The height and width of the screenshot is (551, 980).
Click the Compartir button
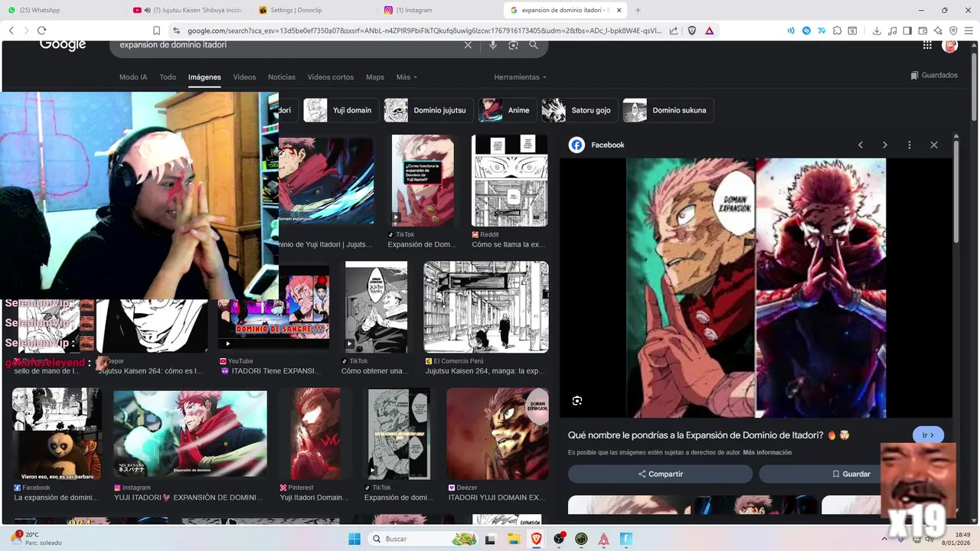660,474
